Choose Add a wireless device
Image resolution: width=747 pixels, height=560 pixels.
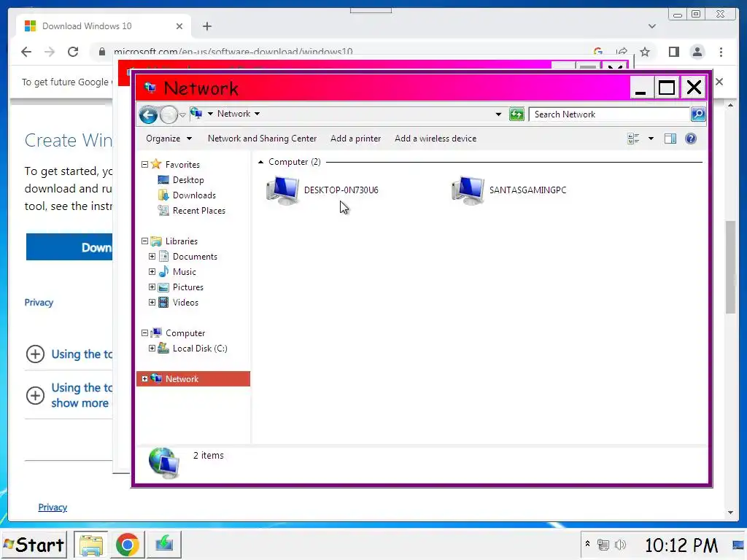click(x=436, y=139)
